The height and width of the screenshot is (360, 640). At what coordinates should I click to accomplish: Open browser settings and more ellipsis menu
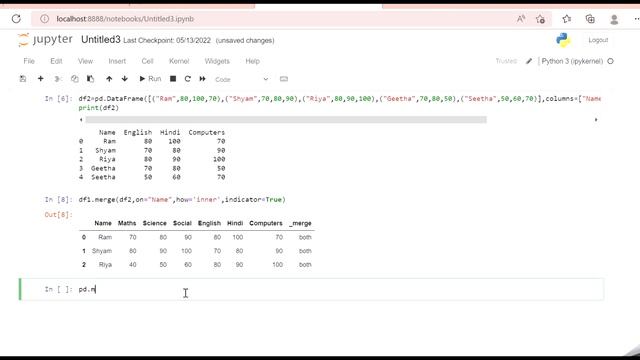click(x=636, y=19)
